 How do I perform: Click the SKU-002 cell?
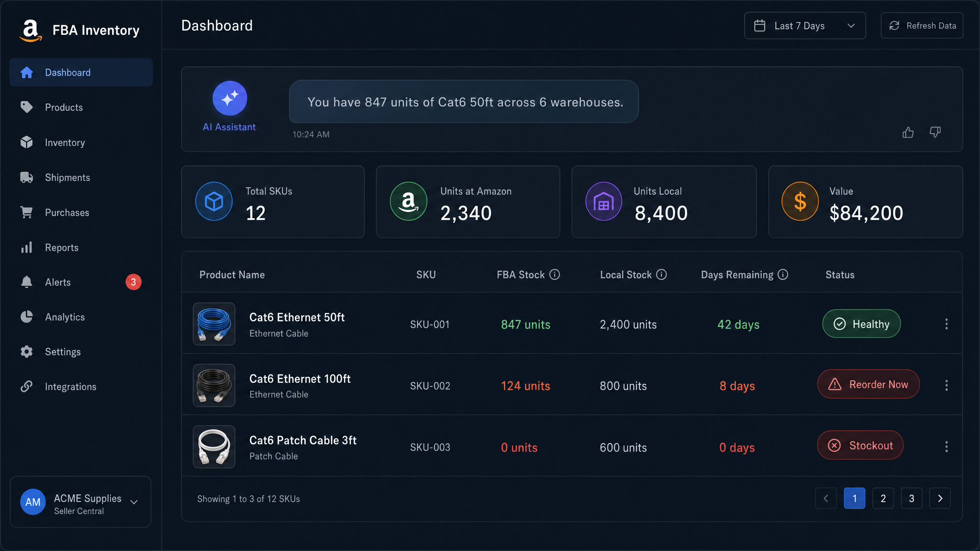coord(430,386)
